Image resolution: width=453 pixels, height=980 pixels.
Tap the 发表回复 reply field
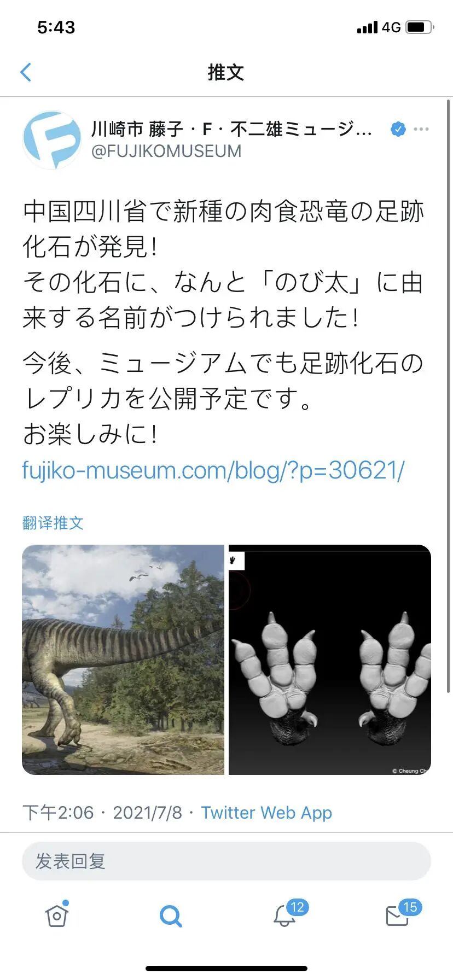coord(226,861)
